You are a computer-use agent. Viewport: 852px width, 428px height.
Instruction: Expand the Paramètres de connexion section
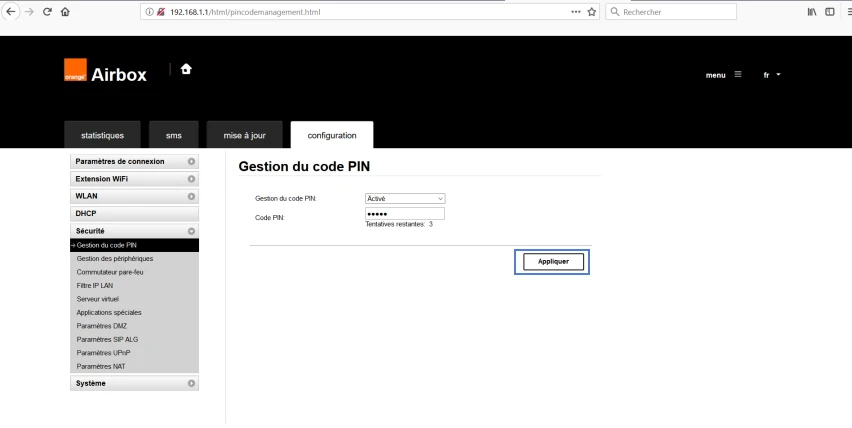tap(134, 161)
